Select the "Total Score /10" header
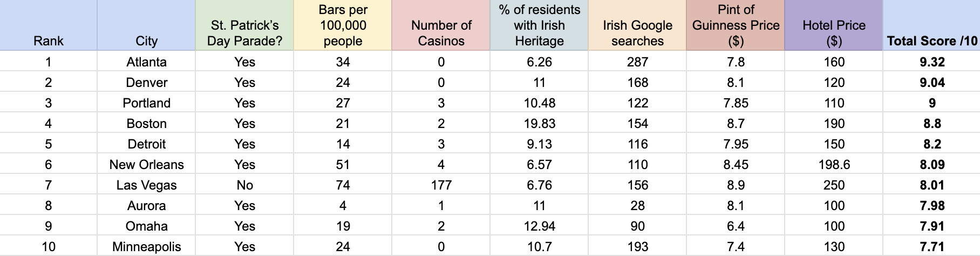This screenshot has width=980, height=256. (x=932, y=41)
